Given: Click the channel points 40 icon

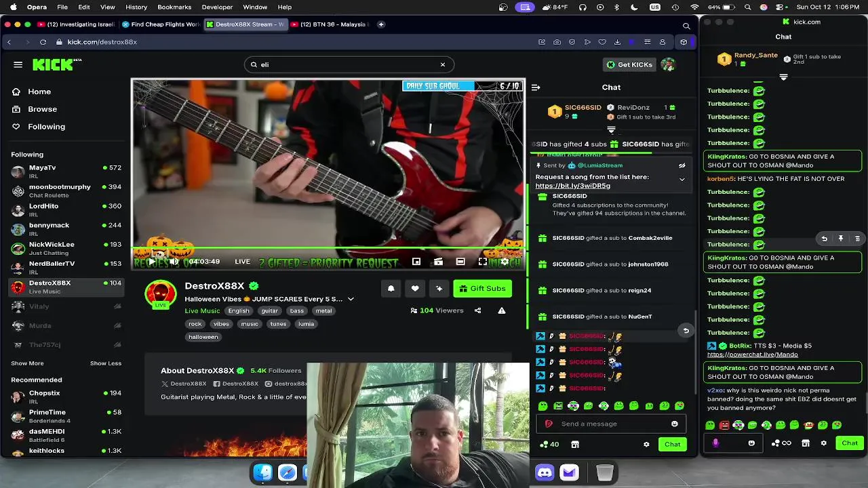Looking at the screenshot, I should [549, 445].
